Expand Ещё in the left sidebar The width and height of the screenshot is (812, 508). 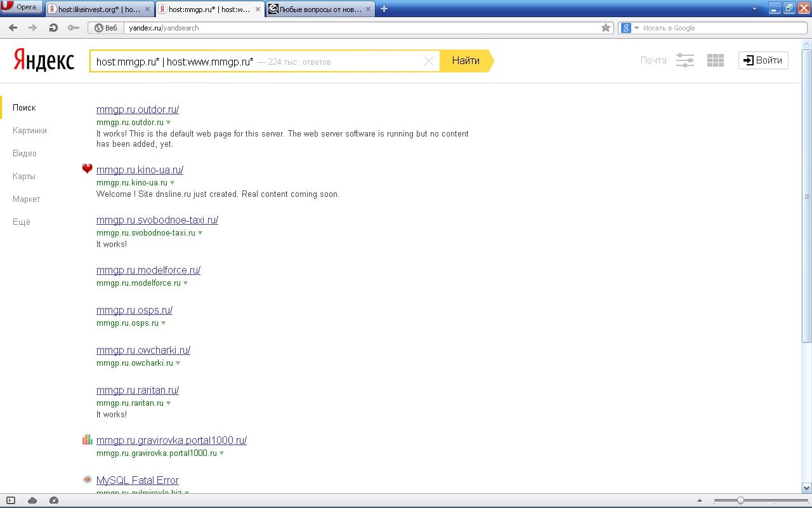point(22,222)
